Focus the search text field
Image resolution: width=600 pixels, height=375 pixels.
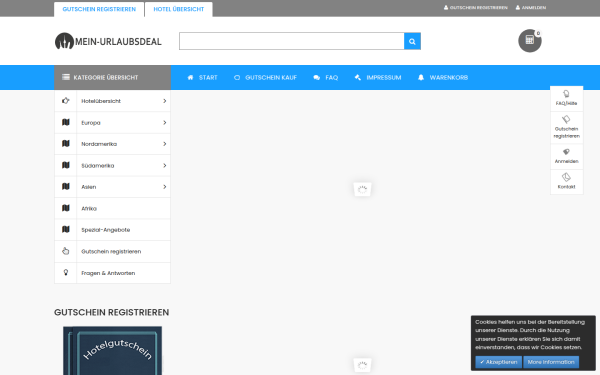[x=292, y=41]
